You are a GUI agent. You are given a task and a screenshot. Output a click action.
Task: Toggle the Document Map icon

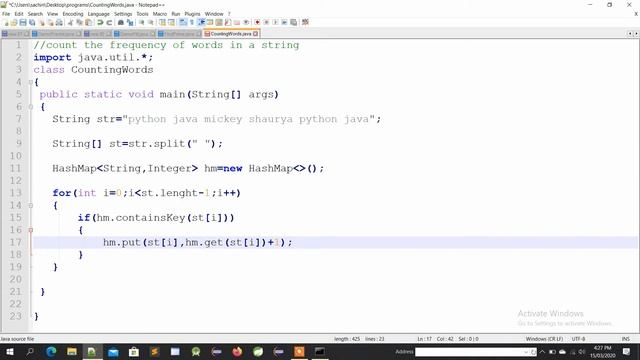[x=219, y=22]
